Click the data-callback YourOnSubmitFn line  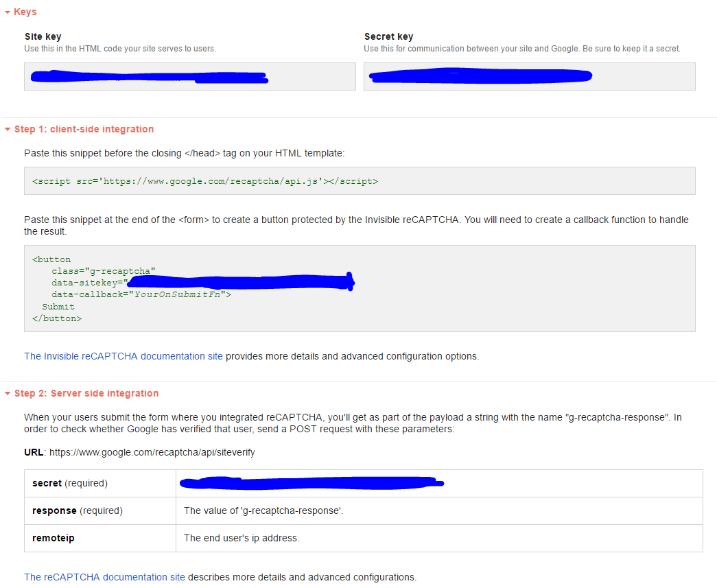(141, 294)
